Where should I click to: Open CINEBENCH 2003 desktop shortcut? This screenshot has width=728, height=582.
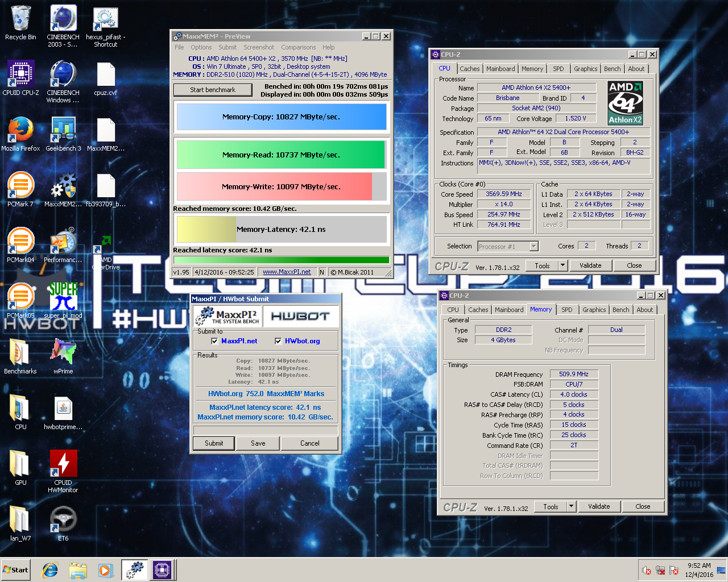(x=63, y=26)
